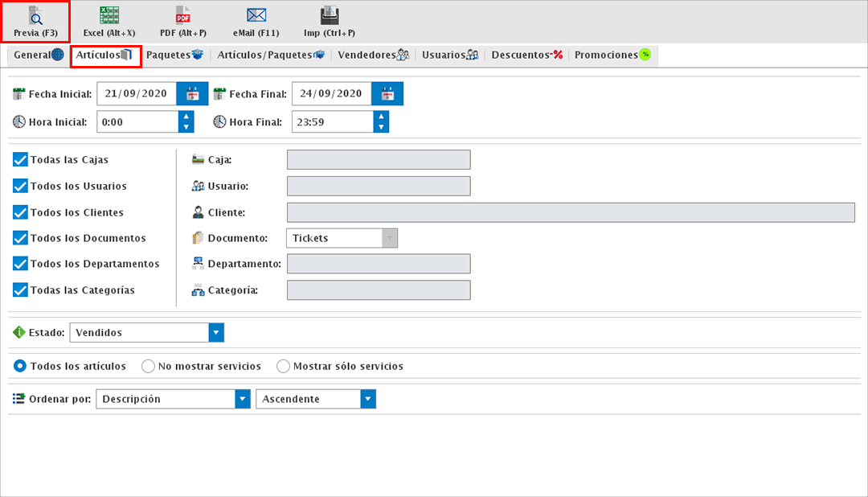Expand the Ascendente sort order dropdown

[x=368, y=400]
